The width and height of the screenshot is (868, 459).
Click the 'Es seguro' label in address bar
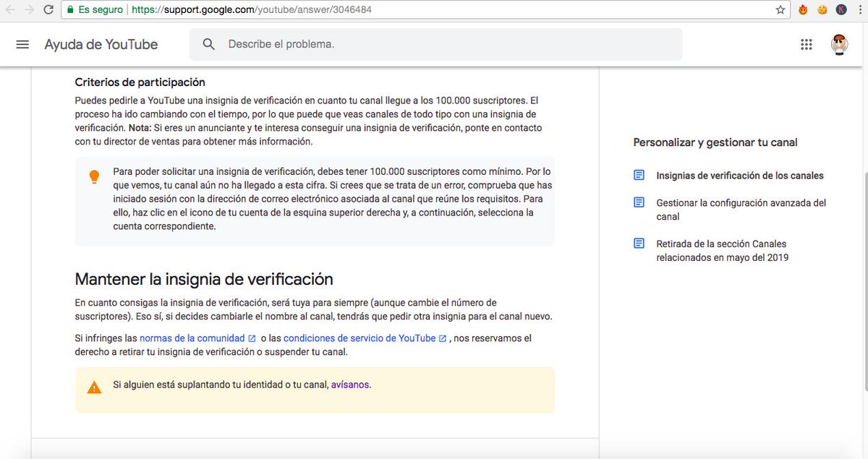(101, 10)
